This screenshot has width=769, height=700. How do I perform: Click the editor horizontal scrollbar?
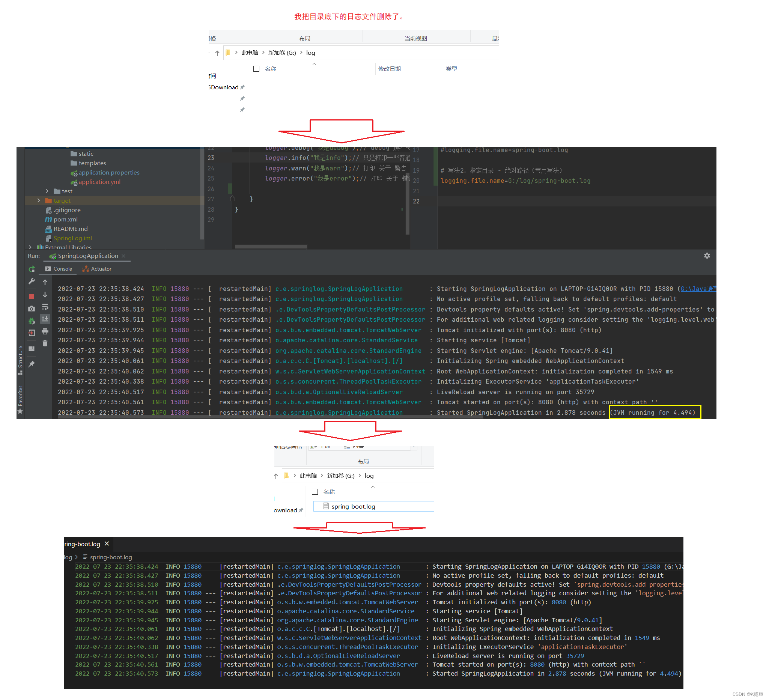(271, 247)
